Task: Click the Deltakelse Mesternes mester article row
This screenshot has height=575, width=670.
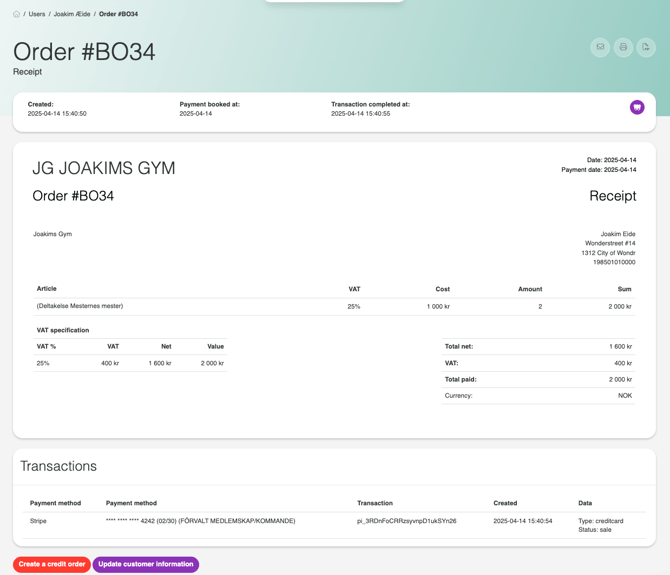Action: pyautogui.click(x=80, y=306)
